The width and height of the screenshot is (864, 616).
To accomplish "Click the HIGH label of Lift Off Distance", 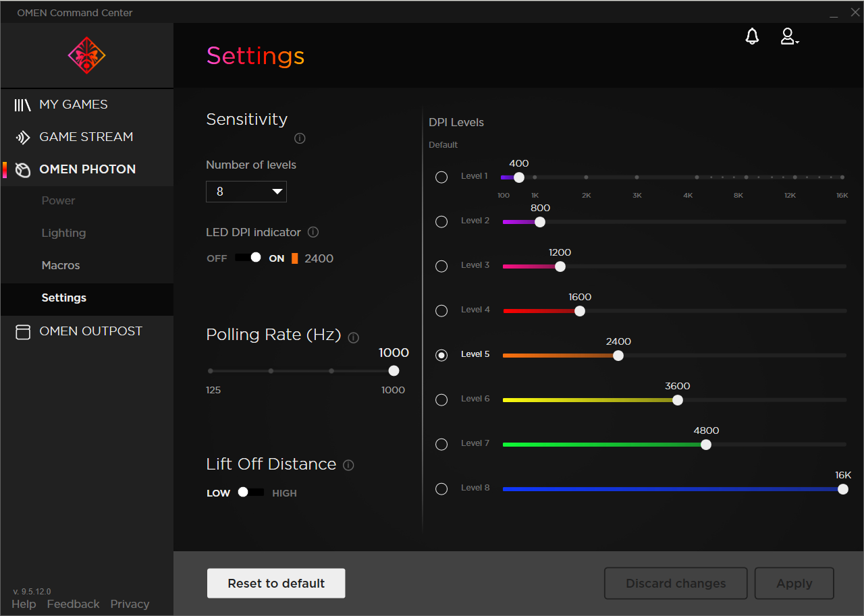I will (284, 493).
